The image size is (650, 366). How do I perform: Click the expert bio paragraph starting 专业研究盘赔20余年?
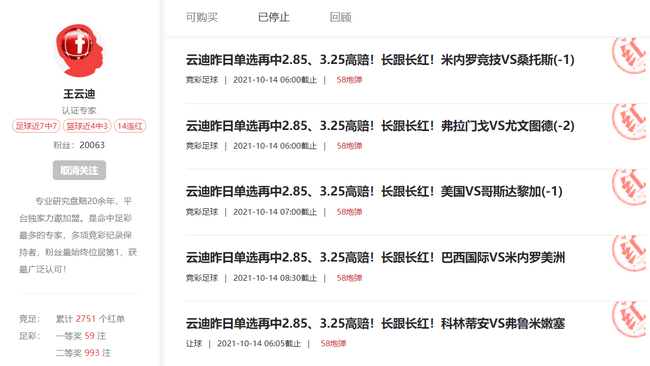pyautogui.click(x=78, y=235)
